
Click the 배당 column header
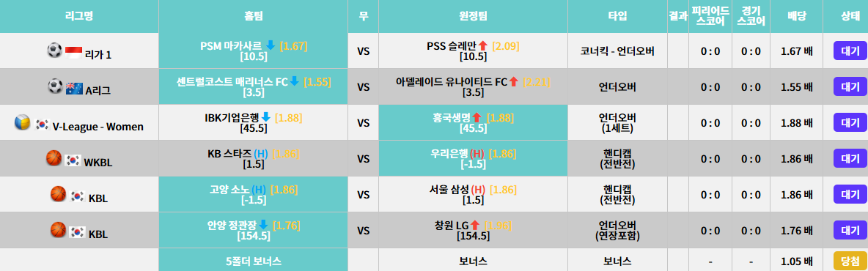797,16
